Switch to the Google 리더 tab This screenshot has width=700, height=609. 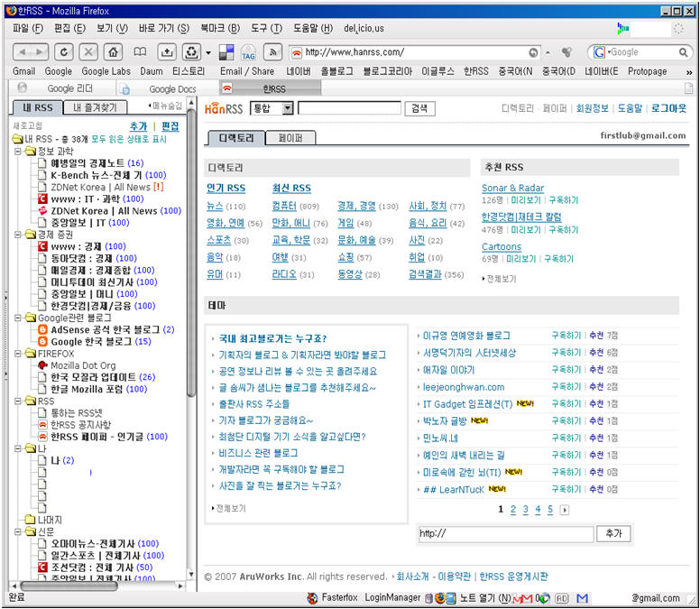(62, 88)
